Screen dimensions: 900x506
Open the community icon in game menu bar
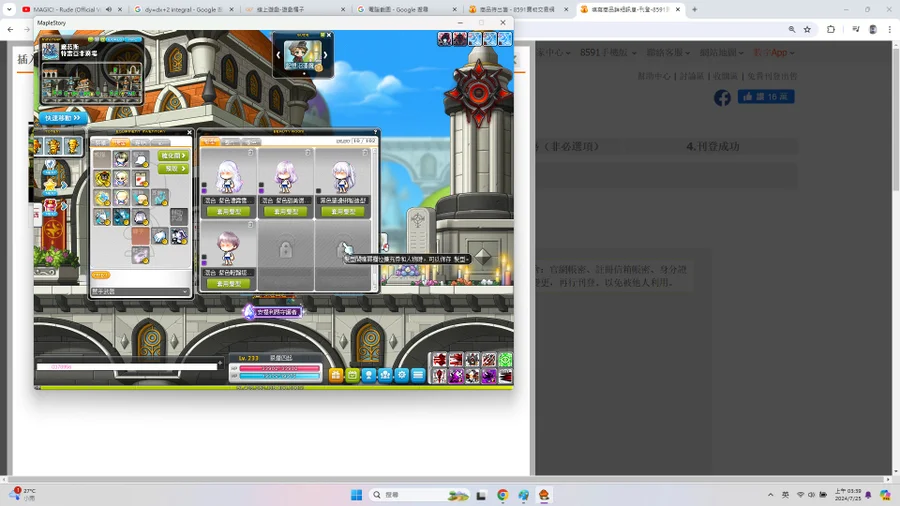385,375
